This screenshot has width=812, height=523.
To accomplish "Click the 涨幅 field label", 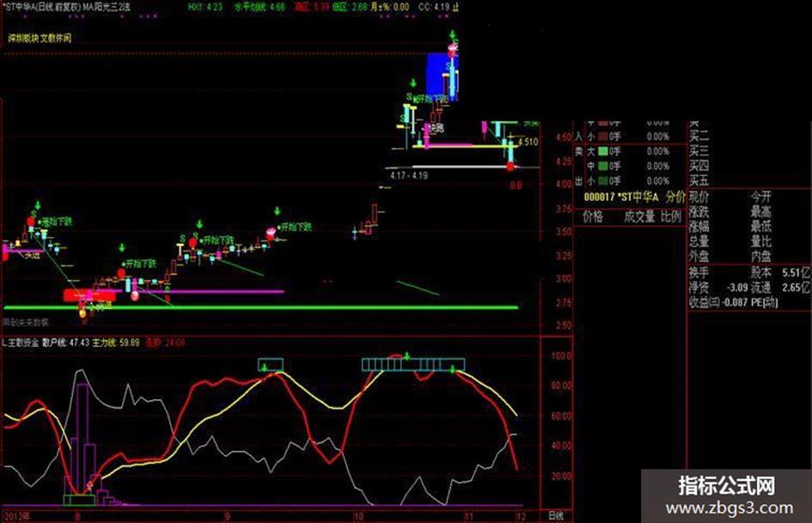I will point(699,226).
